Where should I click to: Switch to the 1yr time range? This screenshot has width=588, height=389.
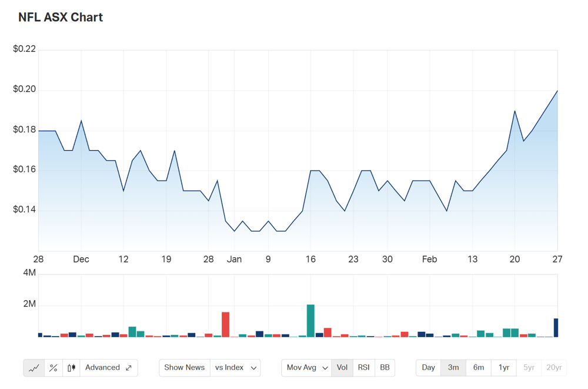[x=504, y=367]
